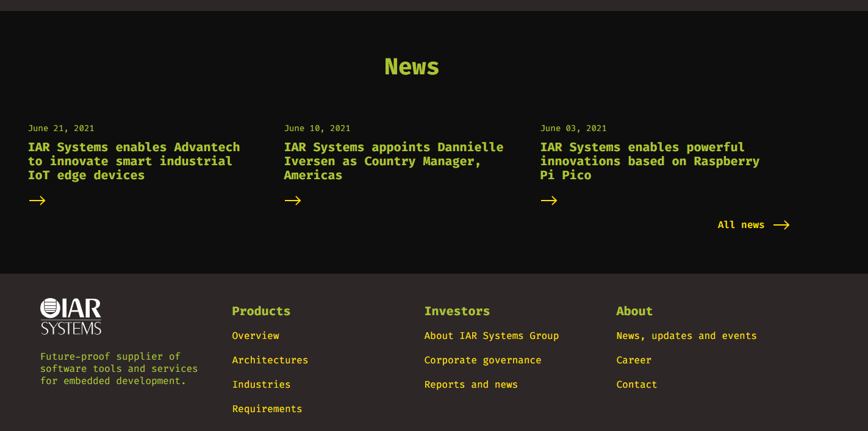The image size is (868, 431).
Task: Click the arrow under the Raspberry Pi Pico news item
Action: coord(549,201)
